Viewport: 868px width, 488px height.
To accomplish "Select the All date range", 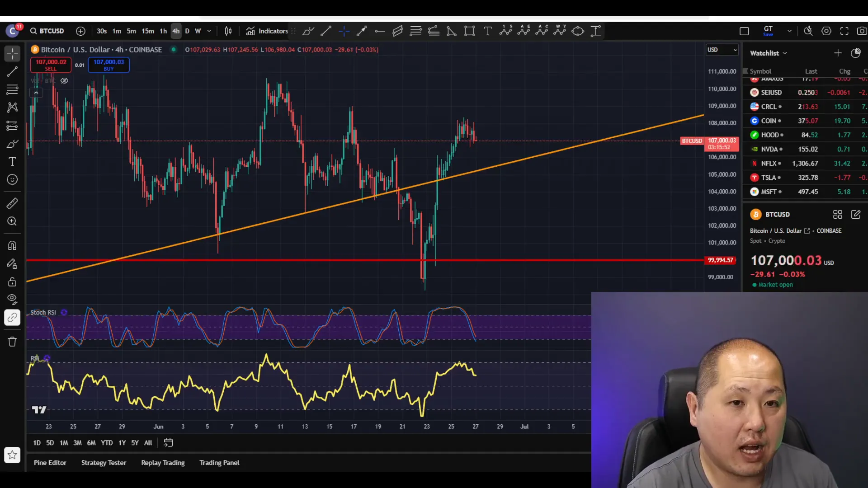I will point(148,443).
